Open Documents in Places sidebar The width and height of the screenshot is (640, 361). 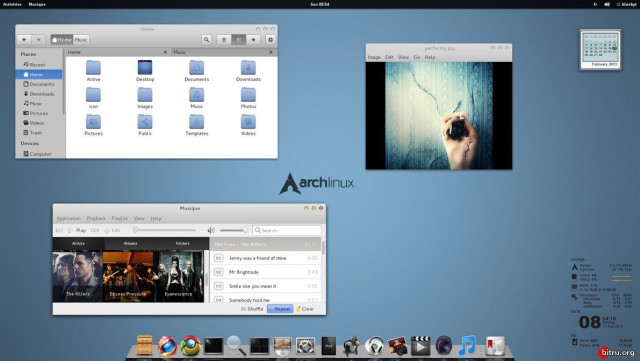tap(39, 84)
